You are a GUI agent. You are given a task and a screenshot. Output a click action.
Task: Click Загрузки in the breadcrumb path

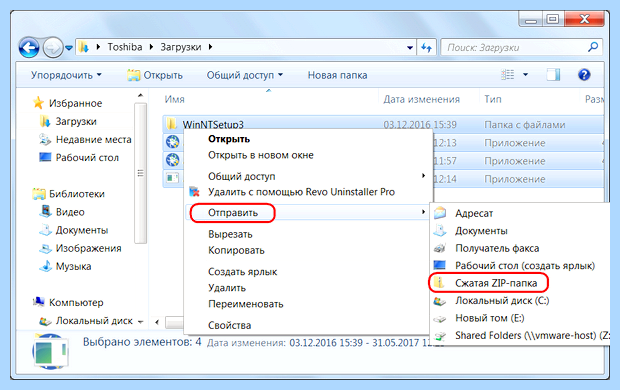[181, 47]
